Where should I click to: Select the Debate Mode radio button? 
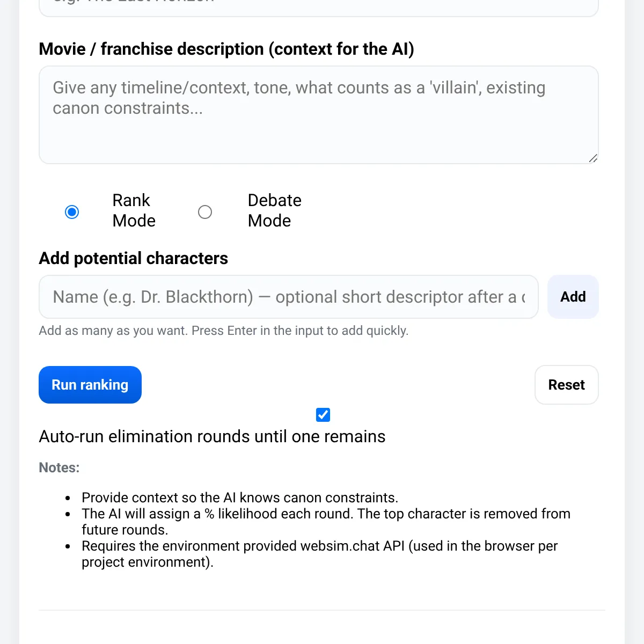coord(205,212)
